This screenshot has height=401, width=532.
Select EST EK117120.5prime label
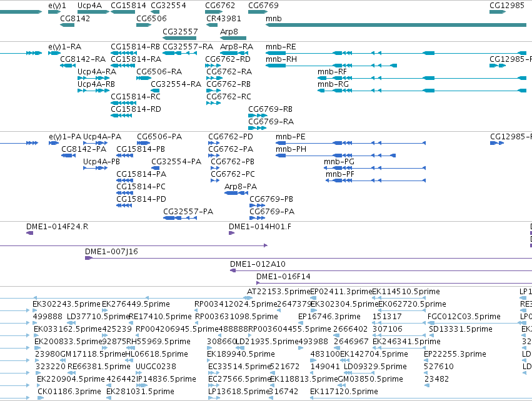point(344,392)
